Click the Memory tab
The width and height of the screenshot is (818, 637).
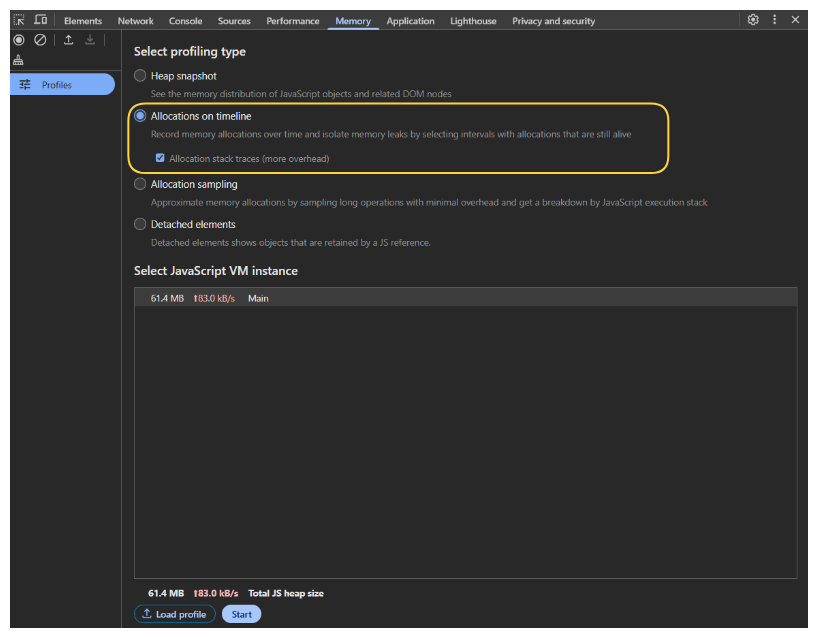pos(353,21)
